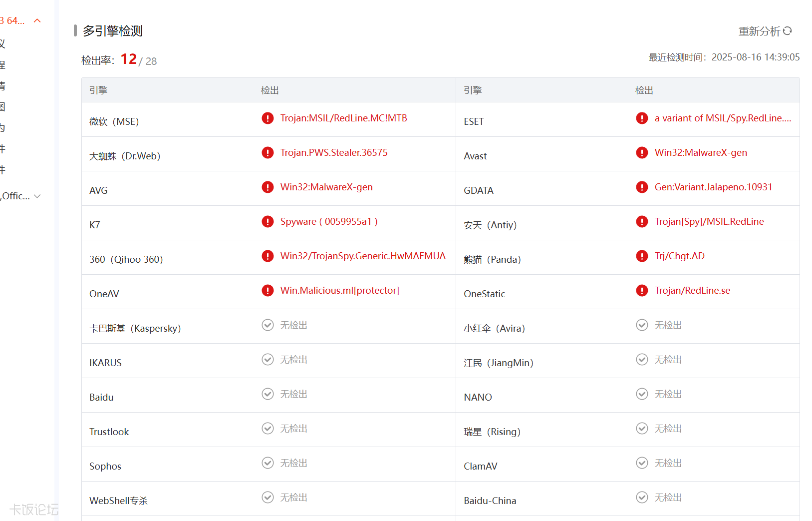Click Win32/TrojanSpy.Generic.HwMAFMUA detection text
812x521 pixels.
(x=362, y=256)
